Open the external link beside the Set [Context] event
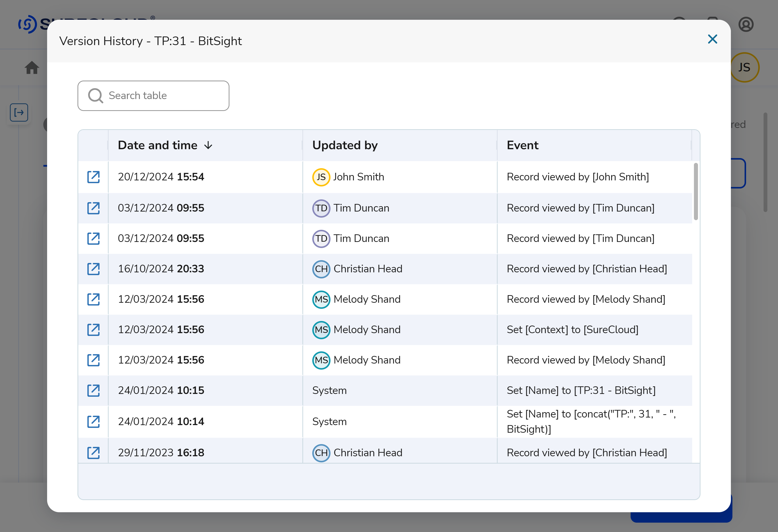The height and width of the screenshot is (532, 778). [x=93, y=330]
